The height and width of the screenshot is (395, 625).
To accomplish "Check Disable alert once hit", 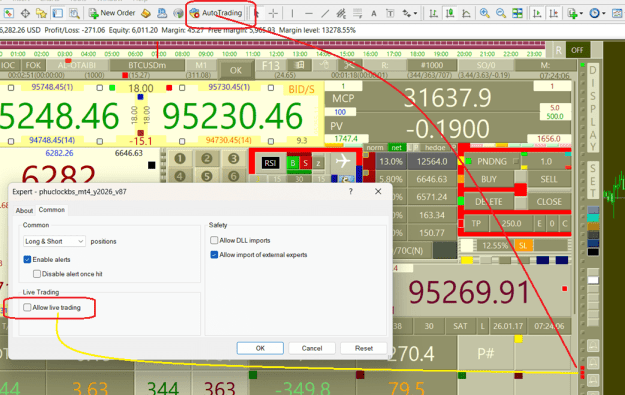I will [x=37, y=274].
